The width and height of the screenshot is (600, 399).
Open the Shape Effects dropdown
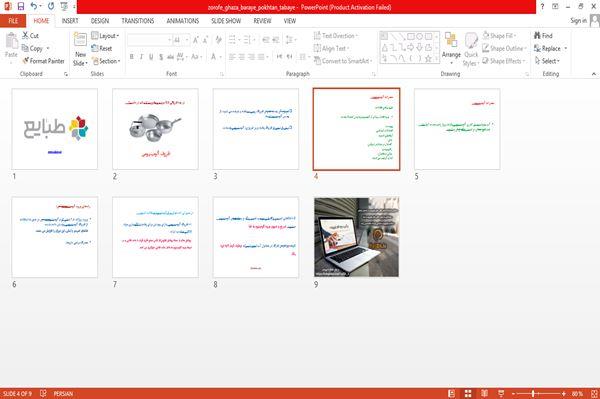[x=504, y=61]
